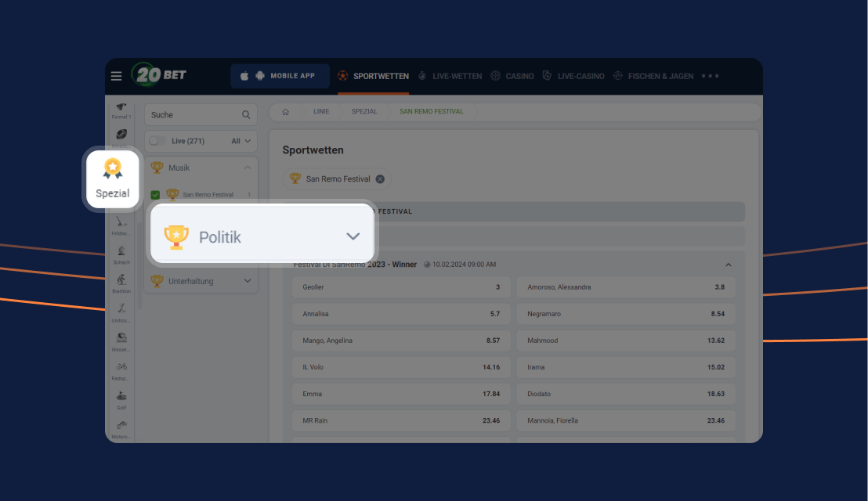Open the Fischen & Jagen tab
The height and width of the screenshot is (501, 868).
(653, 76)
